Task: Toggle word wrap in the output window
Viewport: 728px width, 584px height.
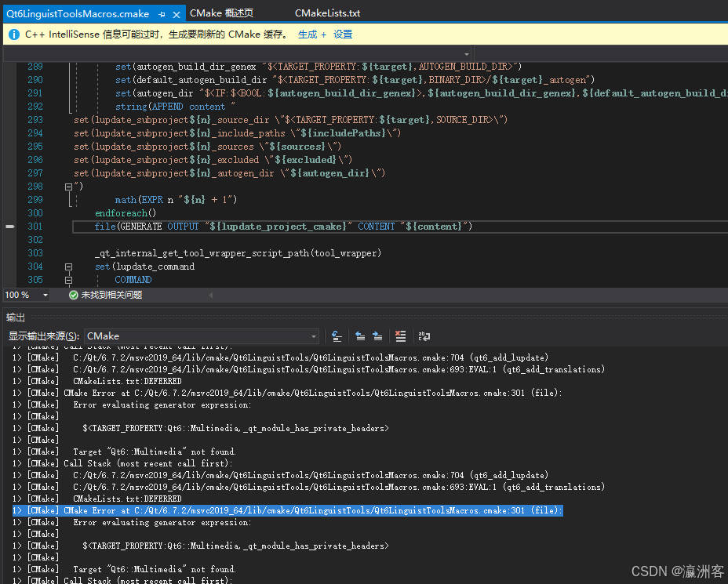Action: point(424,336)
